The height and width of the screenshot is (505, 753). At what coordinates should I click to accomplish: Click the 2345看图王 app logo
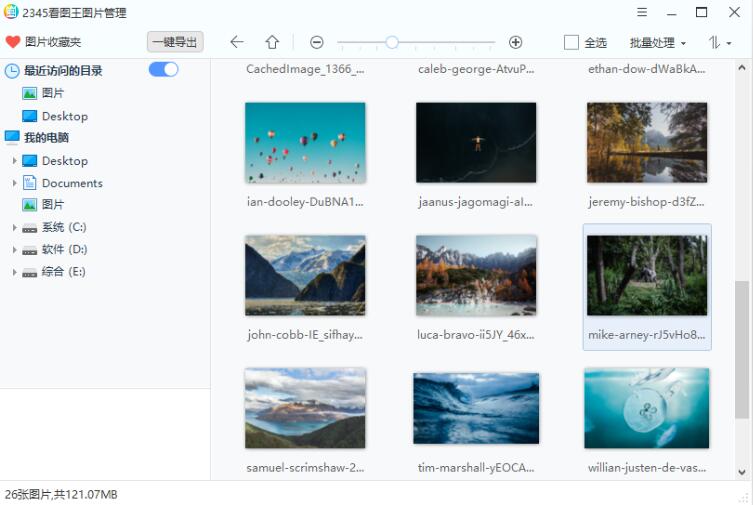pyautogui.click(x=11, y=12)
